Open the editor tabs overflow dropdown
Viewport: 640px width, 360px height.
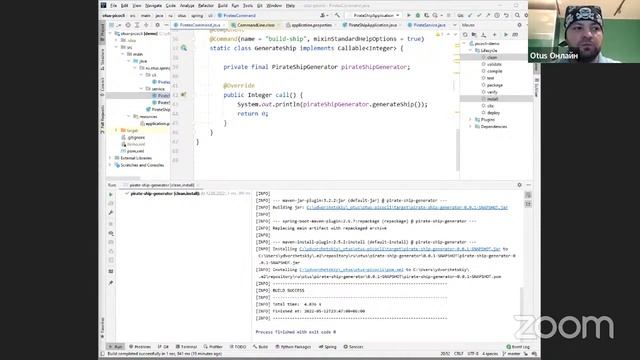pos(454,25)
